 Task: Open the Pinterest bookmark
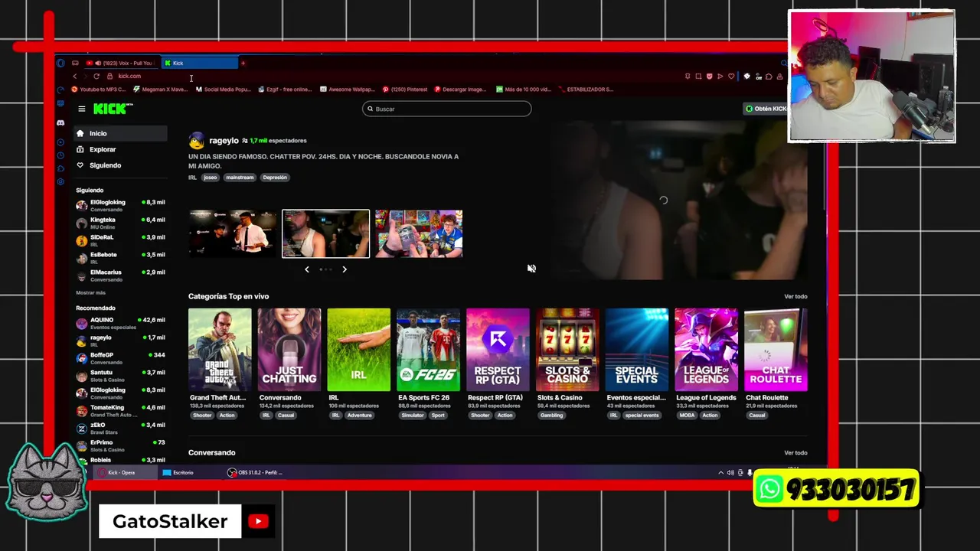pos(405,90)
